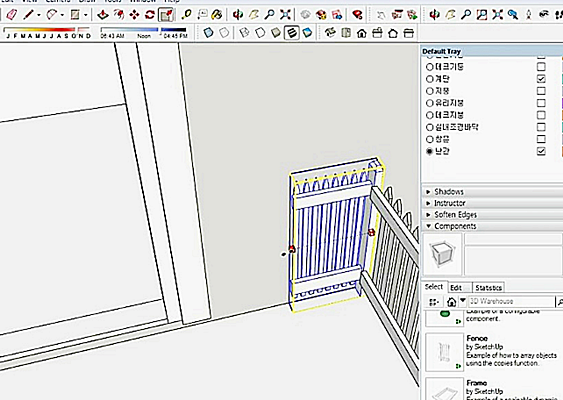Select the Fence component thumbnail
The image size is (563, 400).
pyautogui.click(x=444, y=352)
